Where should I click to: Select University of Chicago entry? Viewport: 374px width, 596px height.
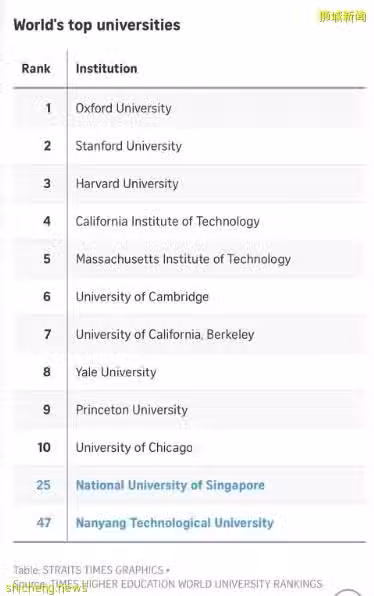(x=134, y=448)
